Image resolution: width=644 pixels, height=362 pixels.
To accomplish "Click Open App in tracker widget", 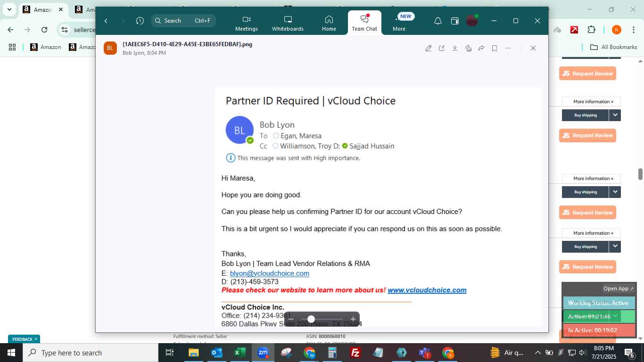I will coord(619,288).
